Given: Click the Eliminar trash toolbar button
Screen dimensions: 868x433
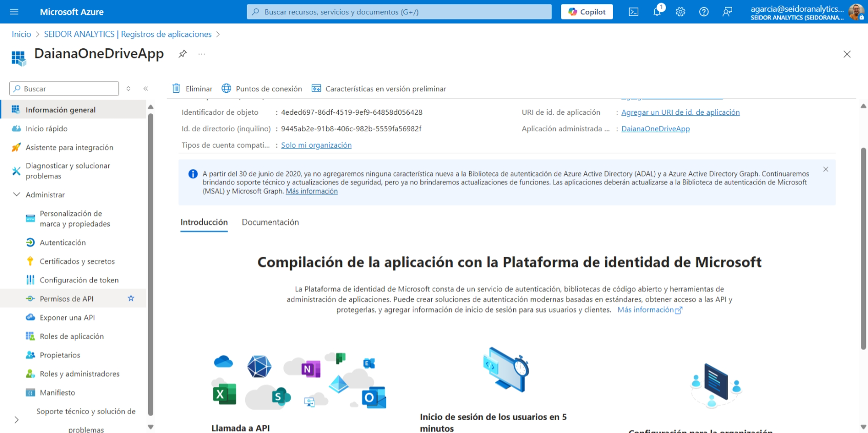Looking at the screenshot, I should click(x=192, y=89).
